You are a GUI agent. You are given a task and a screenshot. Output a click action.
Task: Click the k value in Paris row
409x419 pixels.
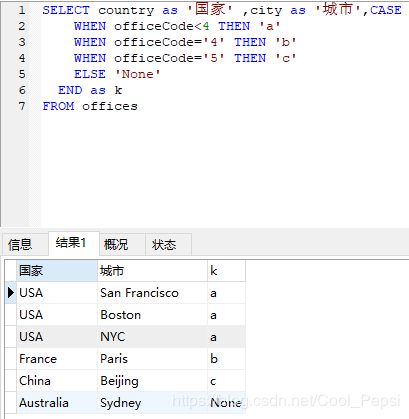[x=226, y=359]
